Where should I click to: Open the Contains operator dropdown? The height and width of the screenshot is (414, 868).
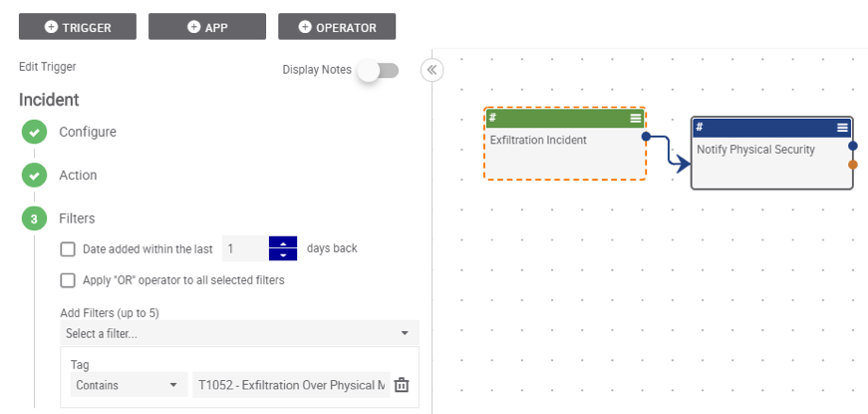(129, 385)
